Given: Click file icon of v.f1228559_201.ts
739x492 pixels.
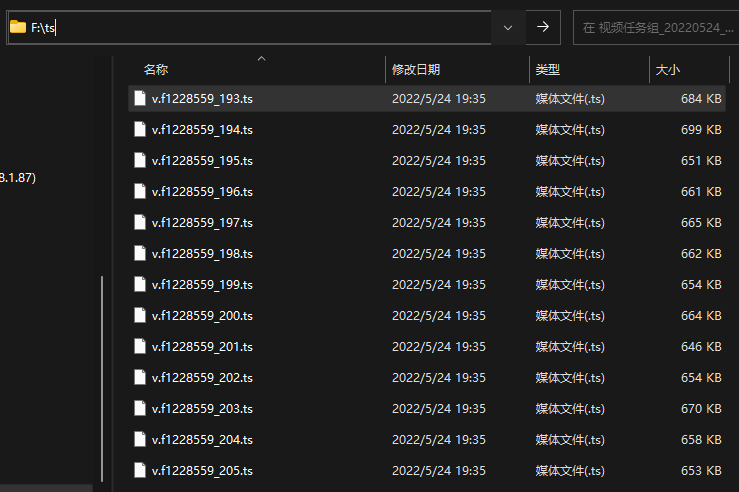Looking at the screenshot, I should tap(140, 346).
